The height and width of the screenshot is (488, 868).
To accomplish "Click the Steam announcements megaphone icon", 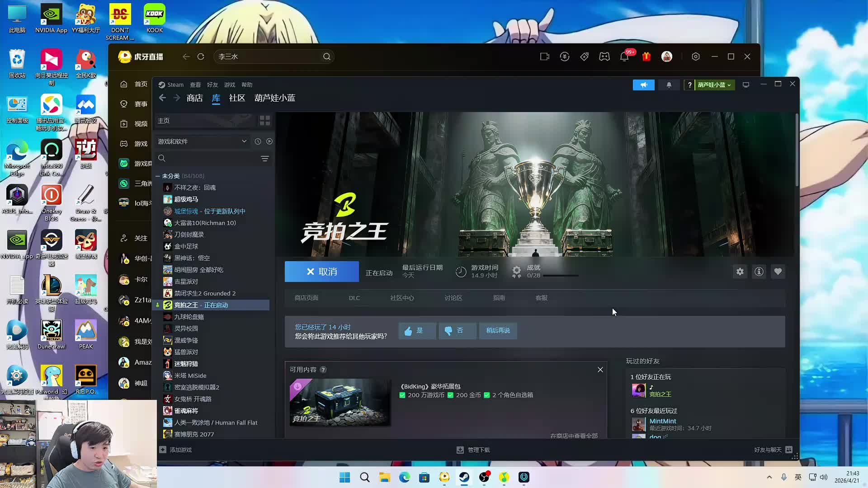I will click(x=643, y=85).
